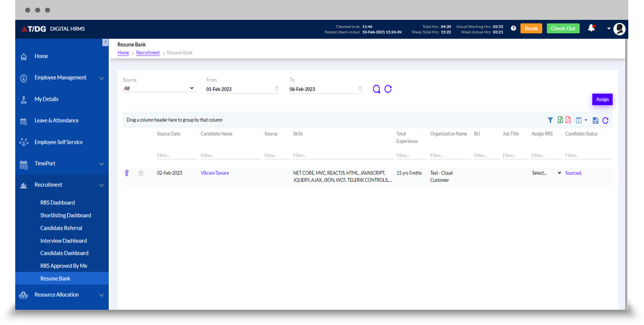This screenshot has width=644, height=325.
Task: Click the purple Assign button
Action: point(602,99)
